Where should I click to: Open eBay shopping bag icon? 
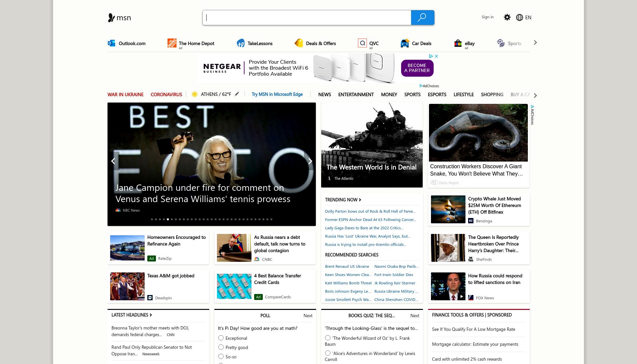pyautogui.click(x=458, y=43)
